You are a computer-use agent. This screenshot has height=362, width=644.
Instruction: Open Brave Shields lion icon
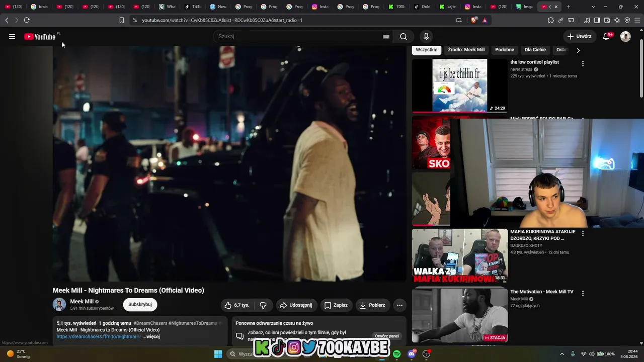coord(474,20)
